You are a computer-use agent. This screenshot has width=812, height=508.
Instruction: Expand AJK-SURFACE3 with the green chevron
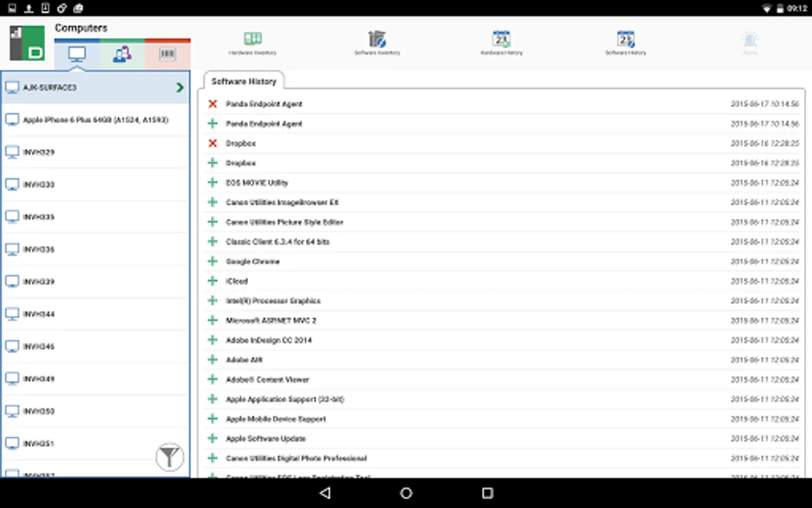pyautogui.click(x=180, y=87)
